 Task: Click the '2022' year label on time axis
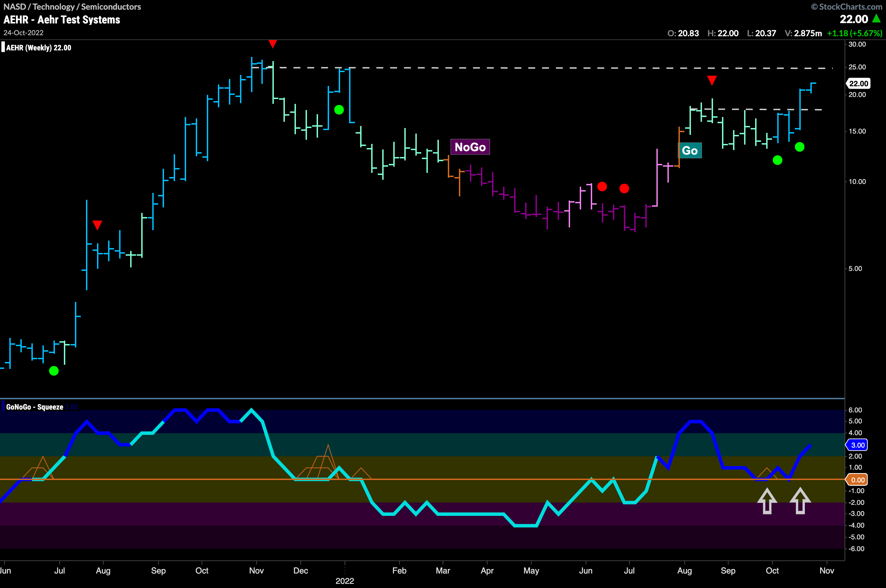pos(345,581)
